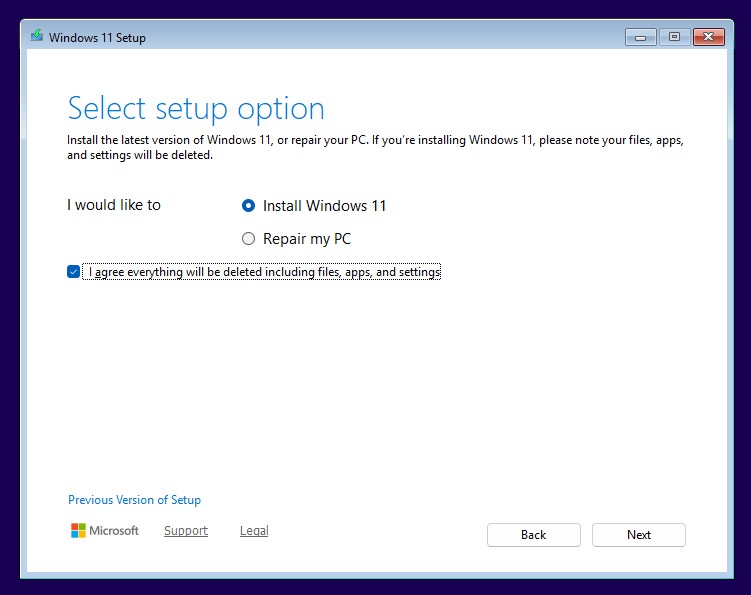Maximize the Windows 11 Setup window

(x=674, y=37)
